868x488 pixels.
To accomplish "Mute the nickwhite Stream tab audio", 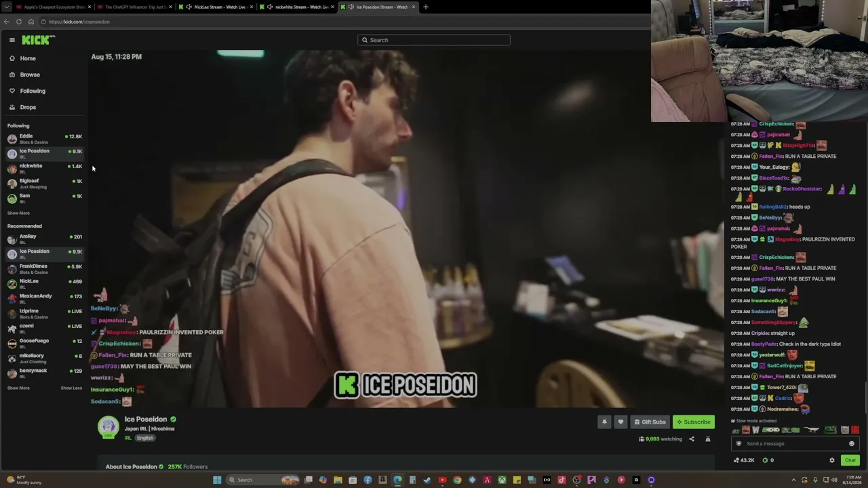I will [271, 7].
